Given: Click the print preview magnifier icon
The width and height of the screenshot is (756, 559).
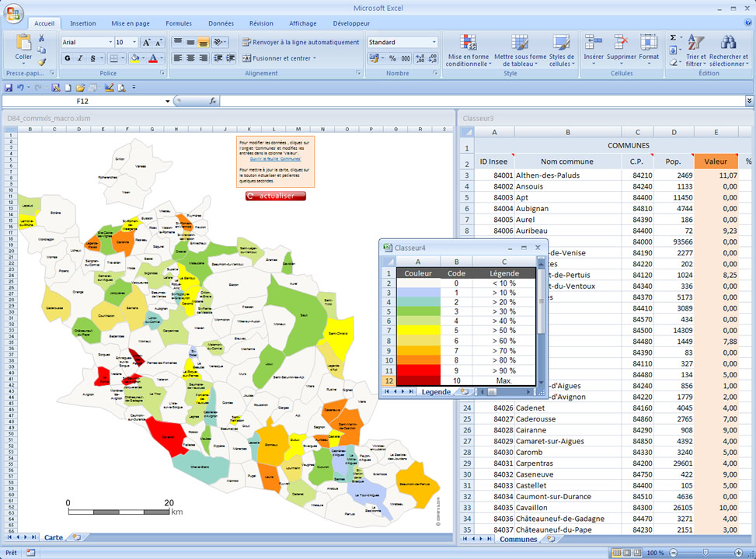Looking at the screenshot, I should pyautogui.click(x=121, y=88).
